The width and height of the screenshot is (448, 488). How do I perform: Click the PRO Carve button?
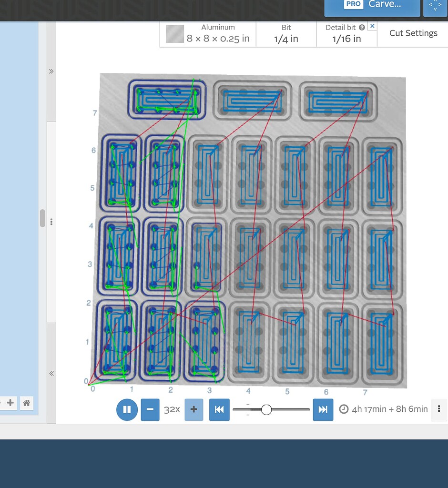coord(372,4)
